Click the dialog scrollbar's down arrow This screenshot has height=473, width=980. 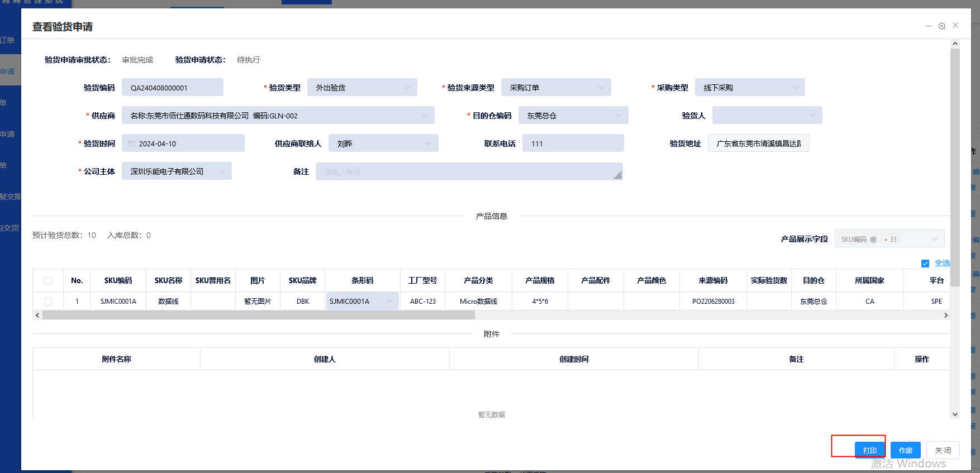coord(955,414)
